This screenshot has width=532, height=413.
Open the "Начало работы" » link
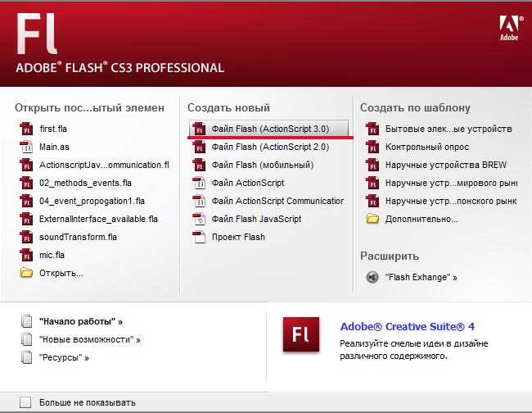(81, 321)
